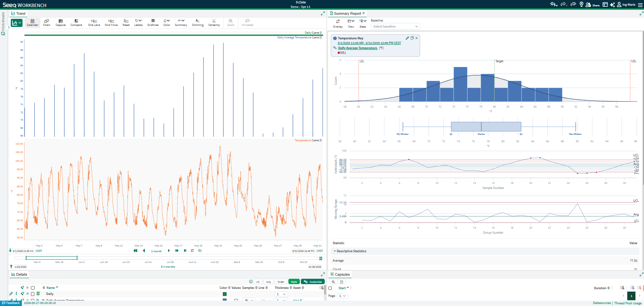
Task: Click the Customize button in Details pane
Action: 313,282
